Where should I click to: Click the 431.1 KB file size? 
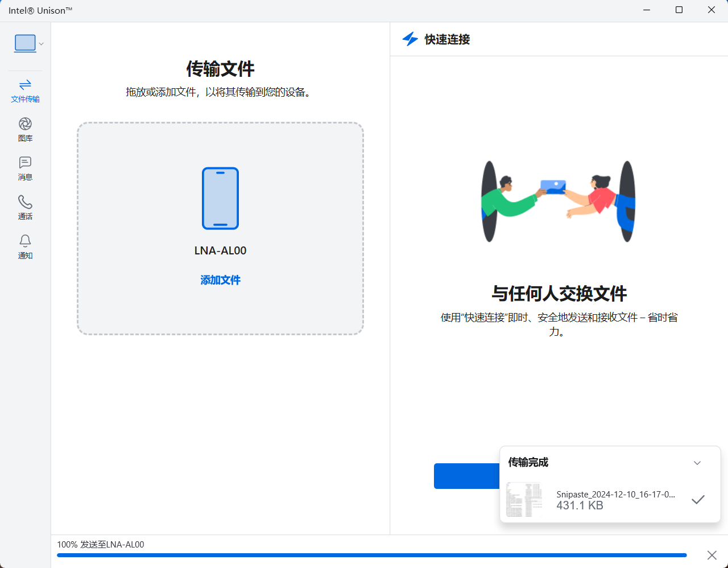(580, 505)
